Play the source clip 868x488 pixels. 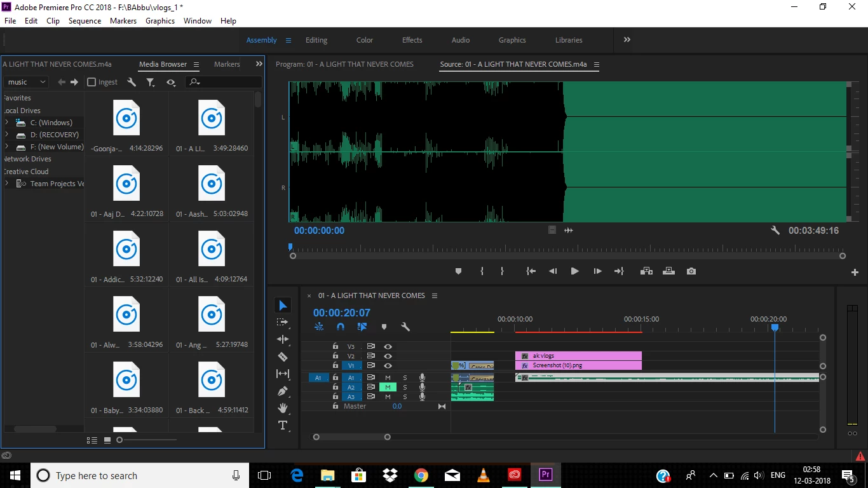[x=574, y=271]
